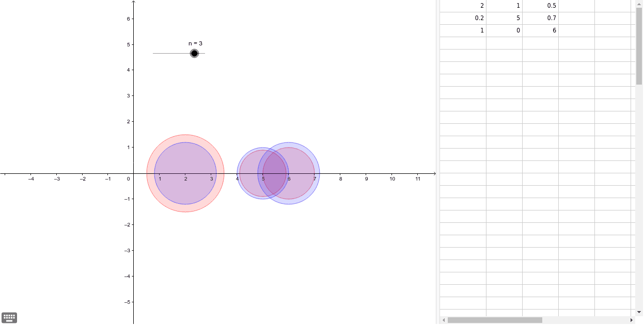644x325 pixels.
Task: Select the spreadsheet cell containing 6
Action: tap(540, 30)
